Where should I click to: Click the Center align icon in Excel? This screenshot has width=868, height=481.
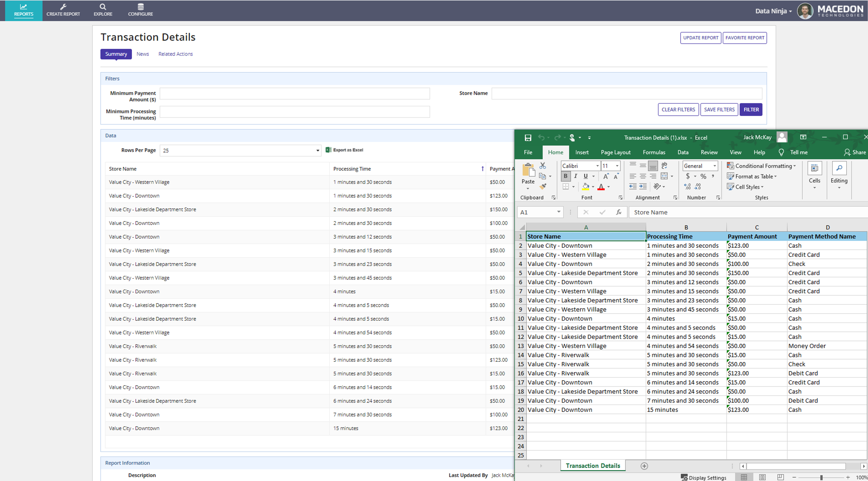click(643, 176)
